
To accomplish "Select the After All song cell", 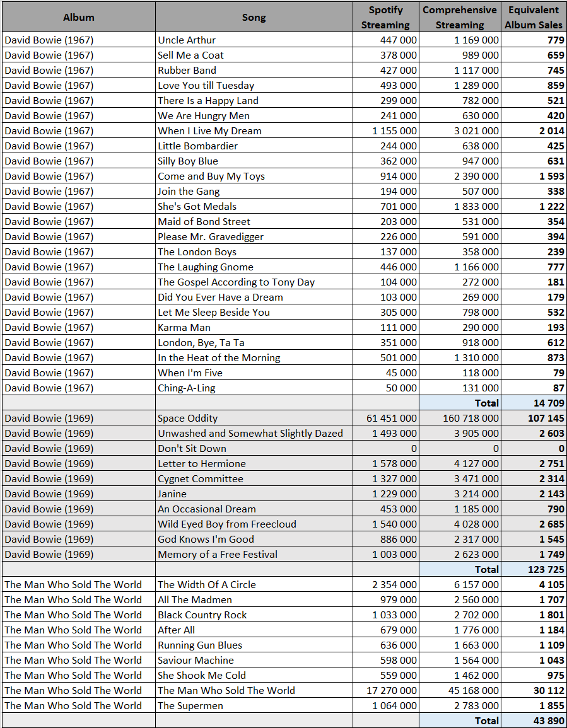I will [254, 630].
